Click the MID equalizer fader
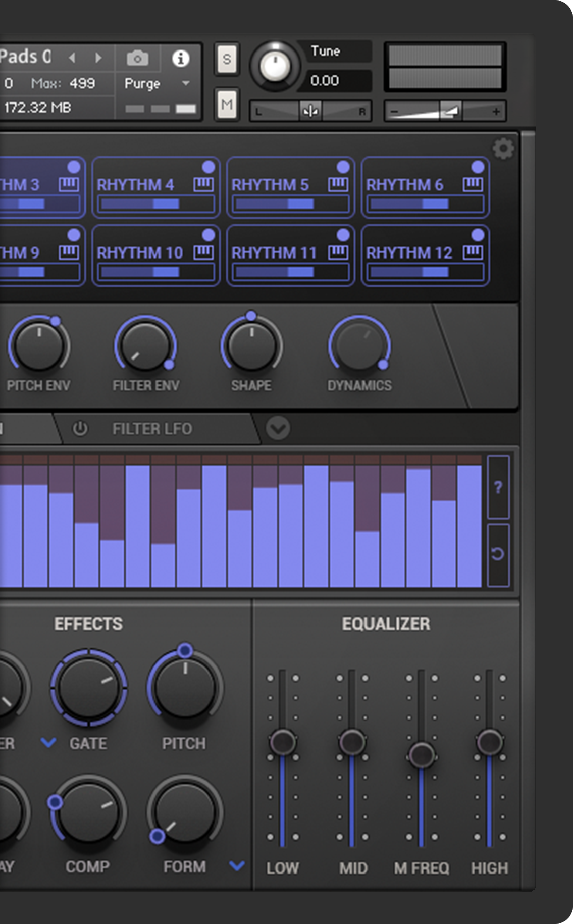Viewport: 573px width, 924px height. click(x=352, y=742)
